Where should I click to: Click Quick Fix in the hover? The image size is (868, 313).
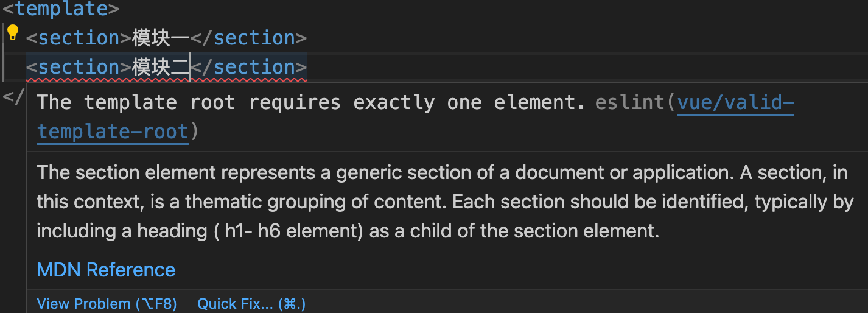251,303
